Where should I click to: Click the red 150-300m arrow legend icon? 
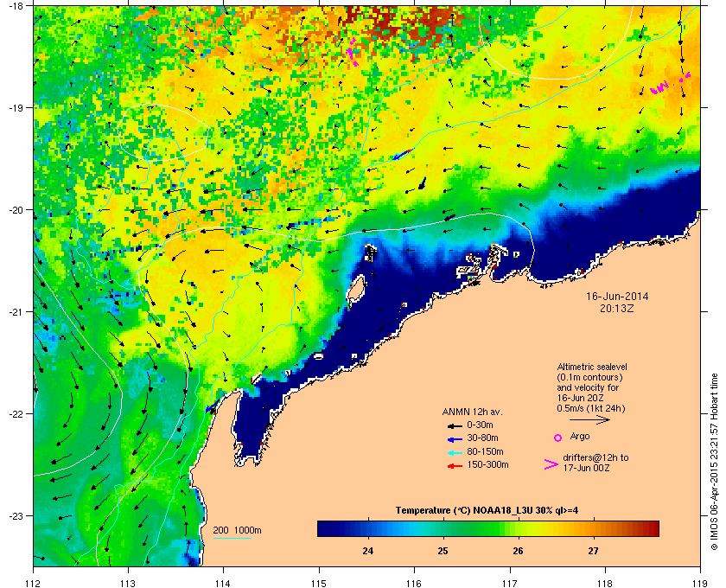pos(455,466)
